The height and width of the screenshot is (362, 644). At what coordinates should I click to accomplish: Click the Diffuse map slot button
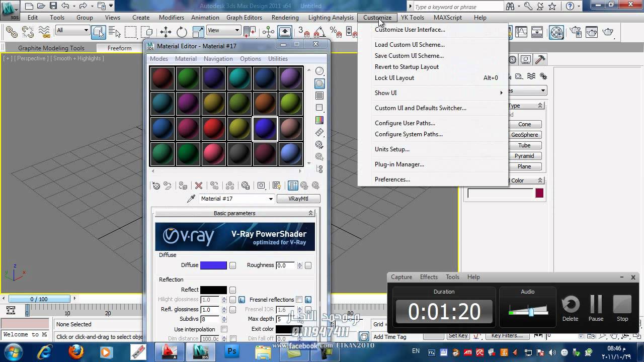232,265
